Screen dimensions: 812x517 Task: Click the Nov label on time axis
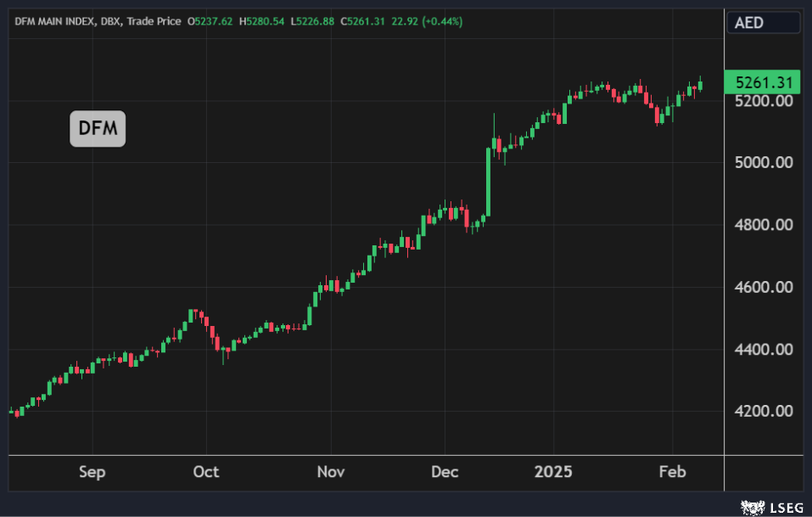[x=331, y=472]
